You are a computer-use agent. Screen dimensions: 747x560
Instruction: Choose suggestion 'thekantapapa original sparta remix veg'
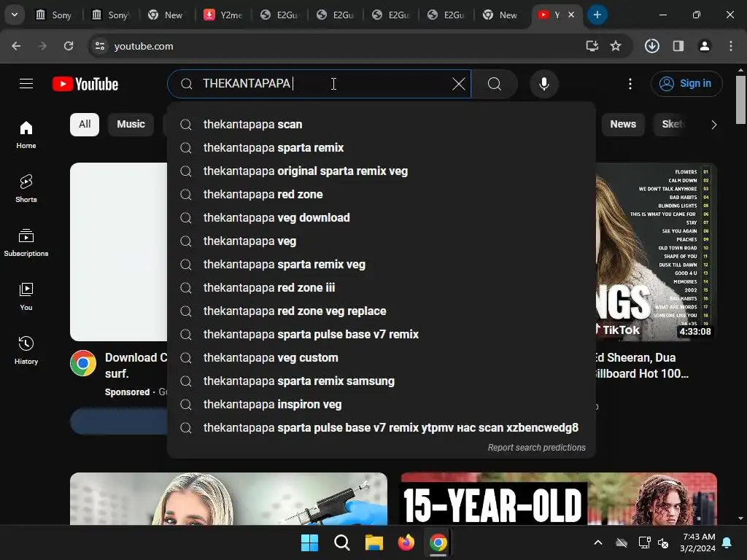pos(381,171)
